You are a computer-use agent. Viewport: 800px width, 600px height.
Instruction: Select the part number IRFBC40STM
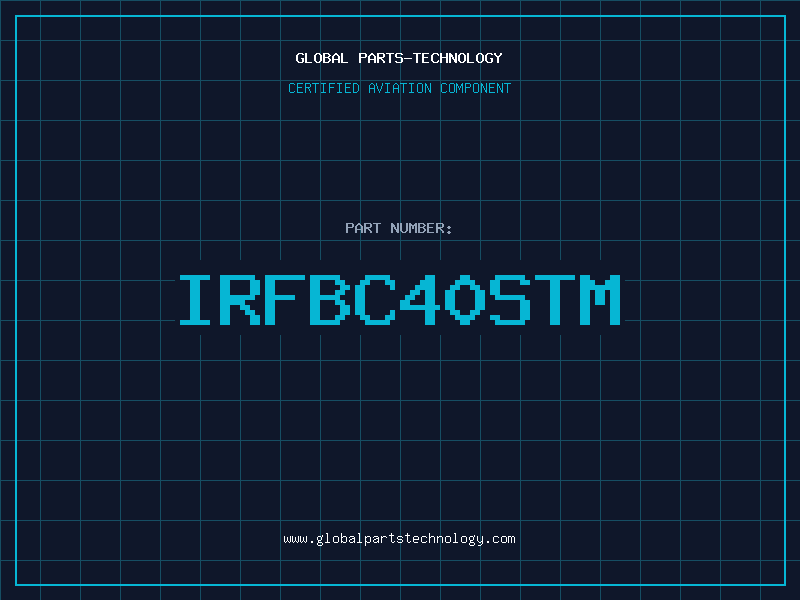(x=400, y=299)
